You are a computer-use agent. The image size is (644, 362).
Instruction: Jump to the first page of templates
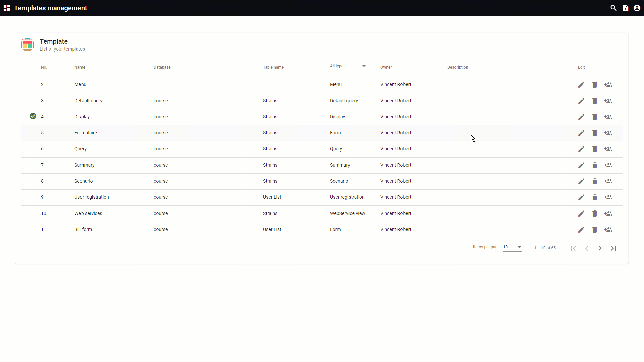573,248
